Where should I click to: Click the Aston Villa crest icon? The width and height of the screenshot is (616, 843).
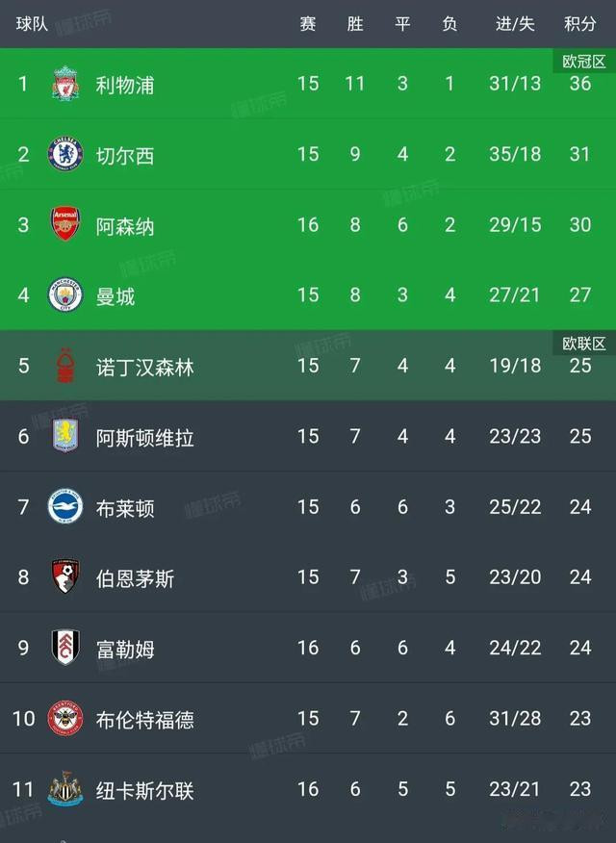65,437
